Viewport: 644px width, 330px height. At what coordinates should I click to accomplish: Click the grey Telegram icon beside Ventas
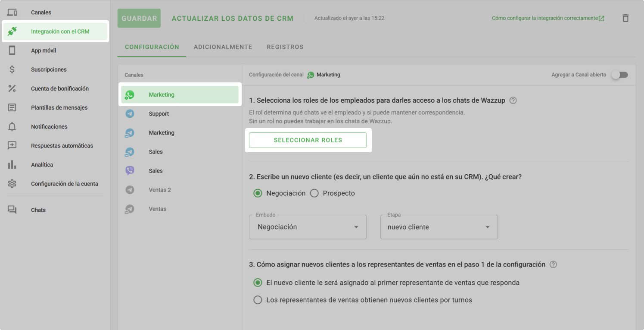click(129, 209)
